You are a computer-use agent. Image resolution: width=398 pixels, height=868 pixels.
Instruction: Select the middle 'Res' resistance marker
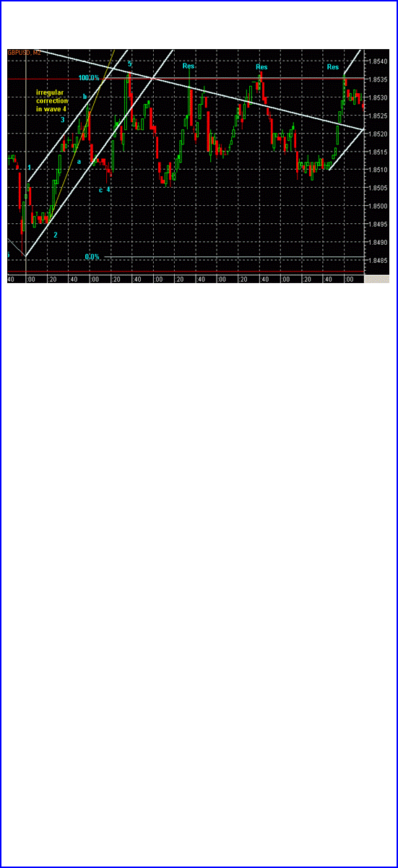[261, 67]
